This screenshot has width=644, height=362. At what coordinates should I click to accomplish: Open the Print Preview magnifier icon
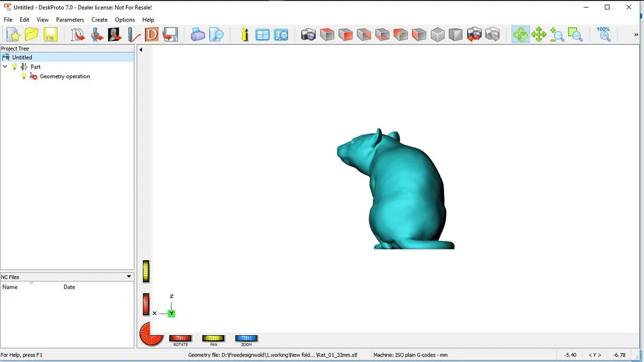pyautogui.click(x=216, y=35)
